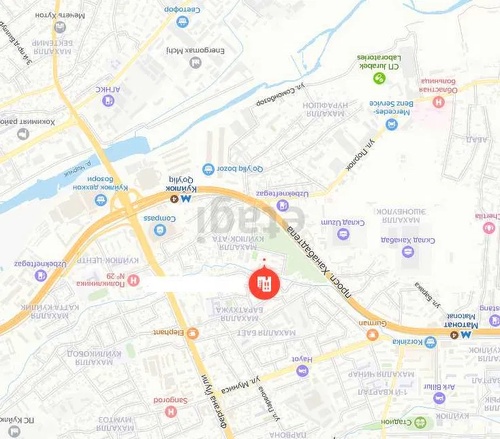Open the Jurabek Laboratories green icon

click(379, 78)
